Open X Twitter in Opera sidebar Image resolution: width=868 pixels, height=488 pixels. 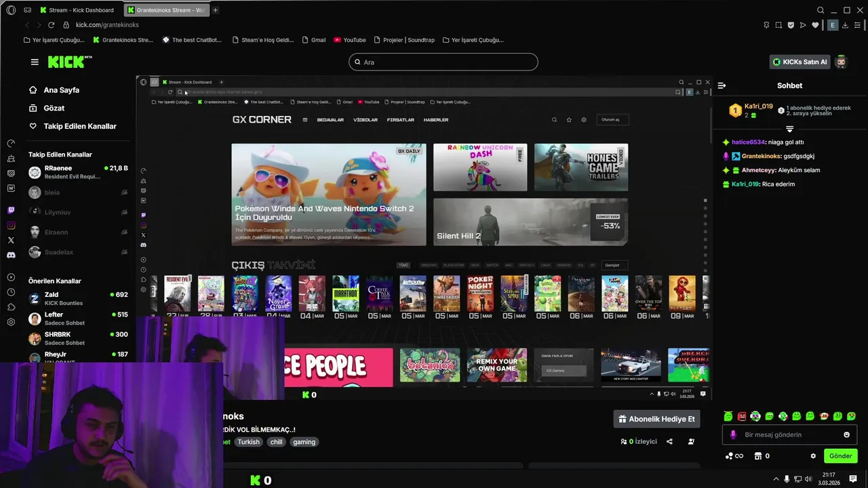(x=11, y=240)
